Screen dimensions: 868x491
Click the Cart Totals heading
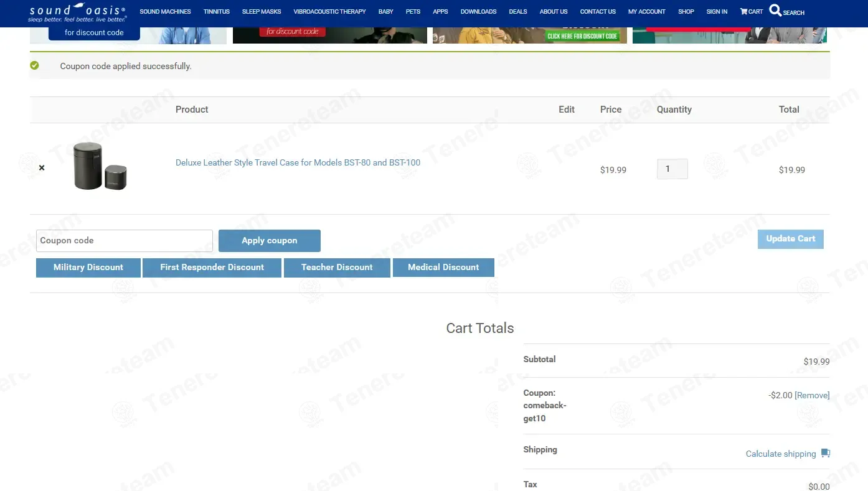(480, 328)
